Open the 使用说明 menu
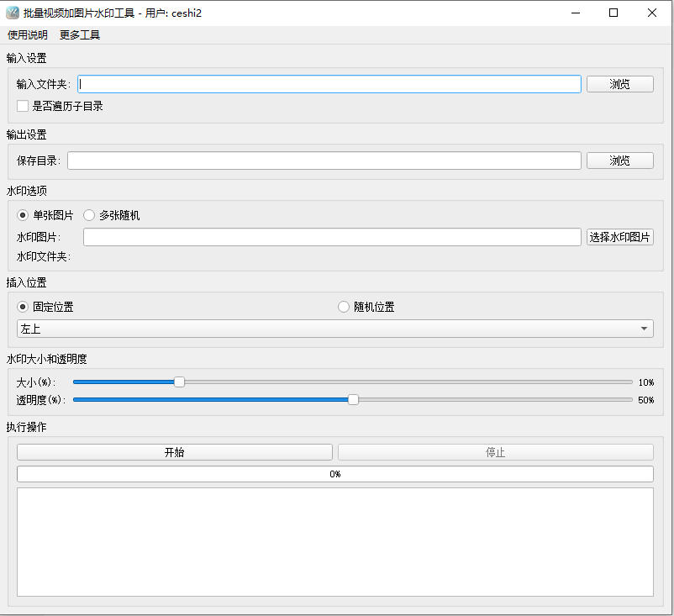Viewport: 674px width, 616px height. [x=28, y=35]
